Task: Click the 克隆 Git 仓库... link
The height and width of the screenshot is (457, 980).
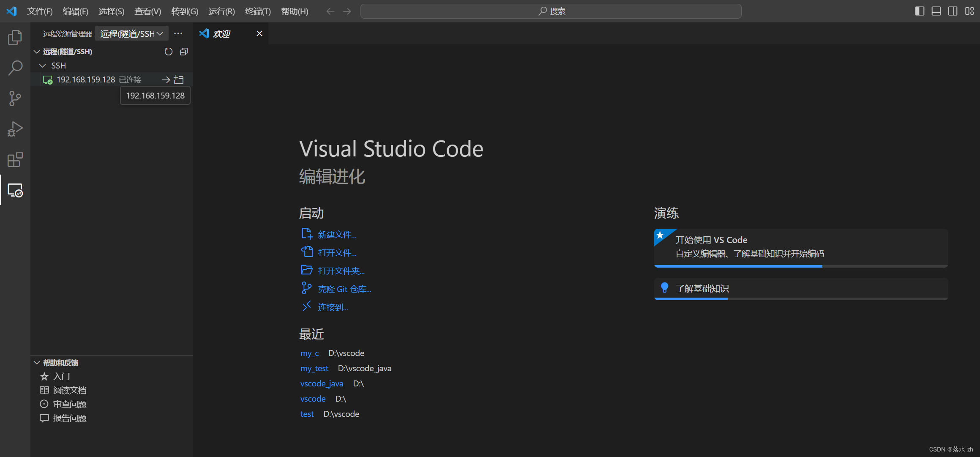Action: click(344, 289)
